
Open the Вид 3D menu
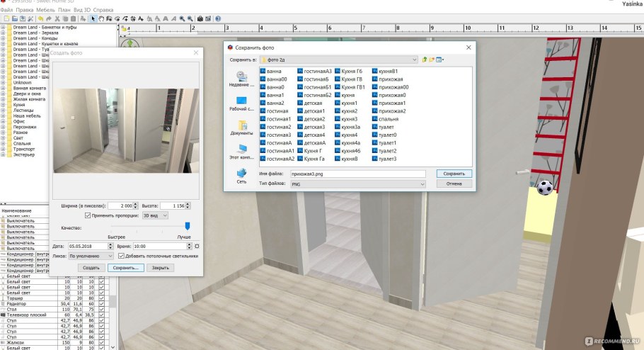click(83, 10)
